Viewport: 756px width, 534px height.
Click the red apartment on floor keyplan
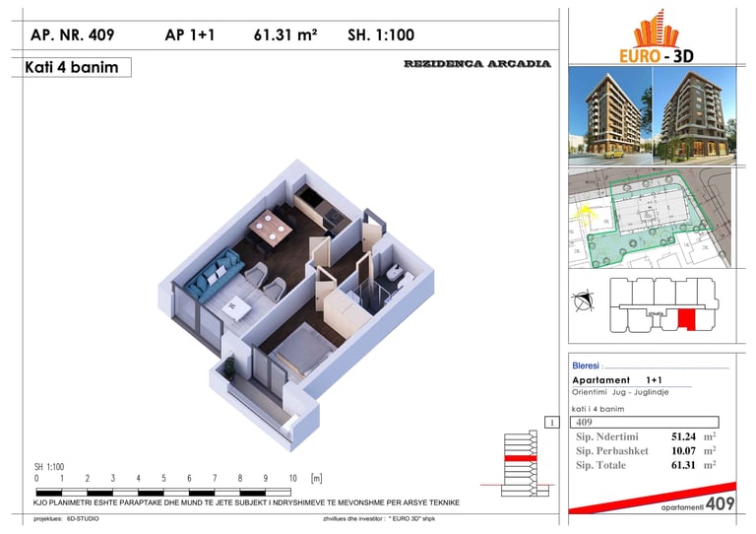tap(687, 320)
